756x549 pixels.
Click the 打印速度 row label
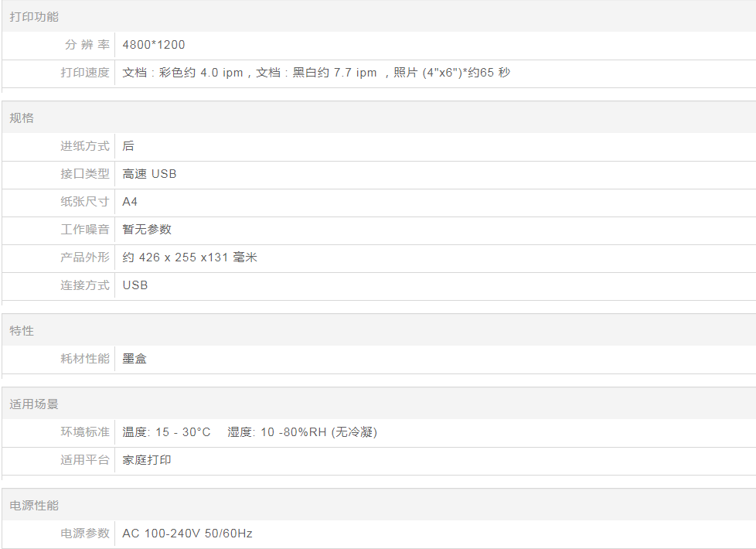click(85, 73)
